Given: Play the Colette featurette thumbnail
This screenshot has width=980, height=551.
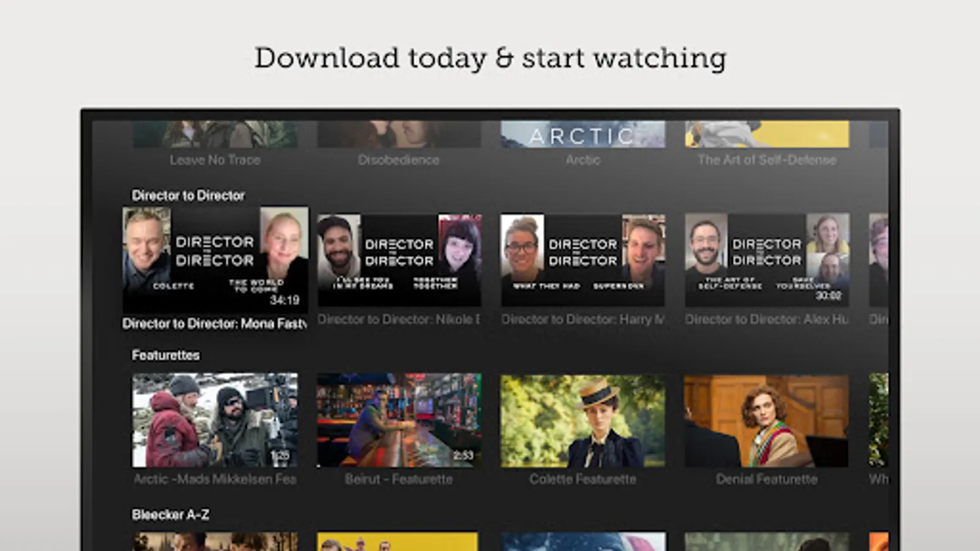Looking at the screenshot, I should pos(582,421).
